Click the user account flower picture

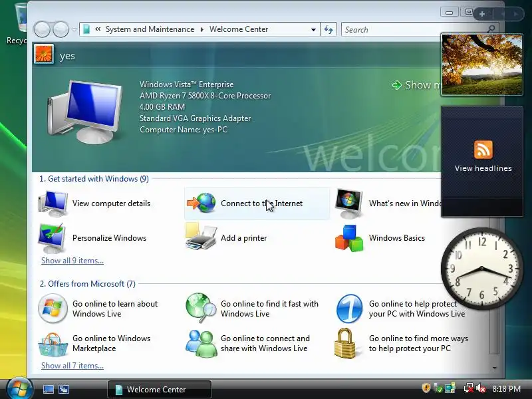[43, 54]
